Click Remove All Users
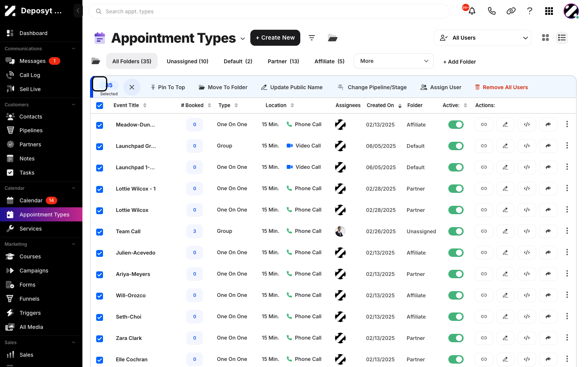This screenshot has width=588, height=367. [x=501, y=87]
